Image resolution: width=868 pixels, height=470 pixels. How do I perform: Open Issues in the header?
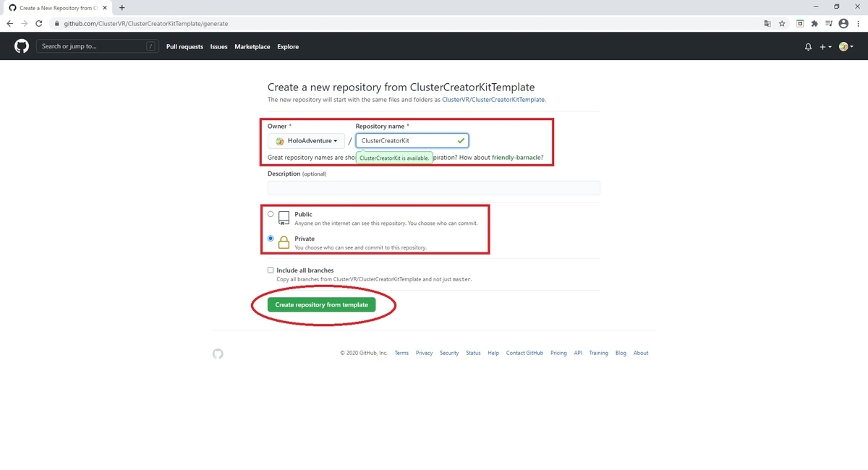(x=218, y=47)
